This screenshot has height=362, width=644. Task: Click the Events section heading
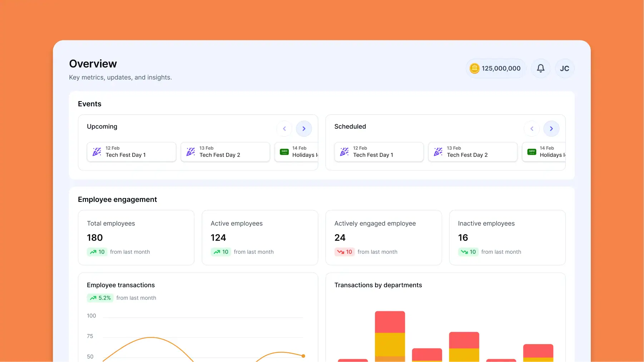tap(90, 104)
